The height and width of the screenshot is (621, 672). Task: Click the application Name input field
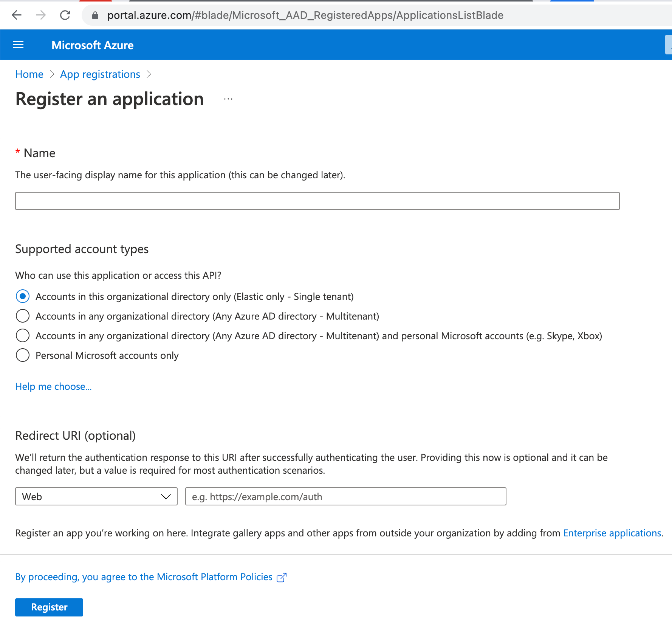(x=317, y=201)
